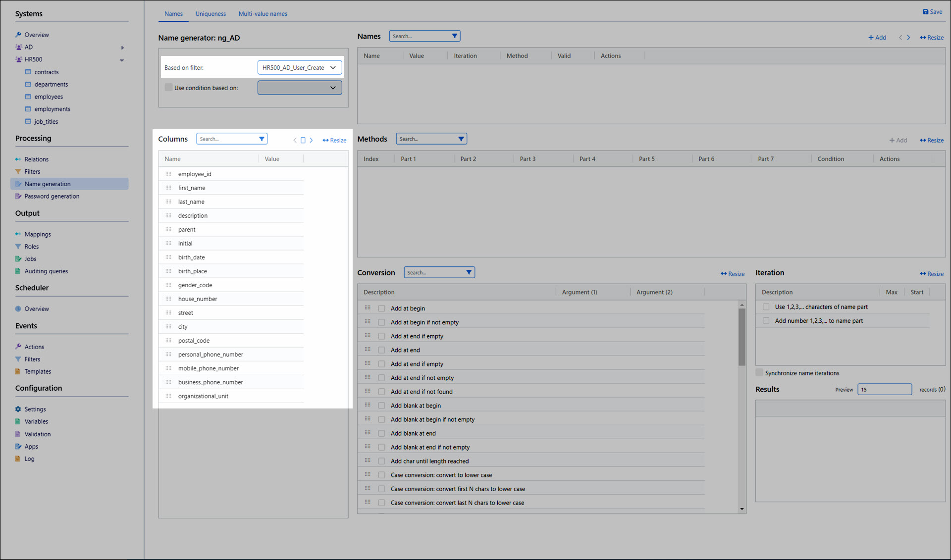Viewport: 951px width, 560px height.
Task: Click the Password generation sidebar icon
Action: (x=18, y=196)
